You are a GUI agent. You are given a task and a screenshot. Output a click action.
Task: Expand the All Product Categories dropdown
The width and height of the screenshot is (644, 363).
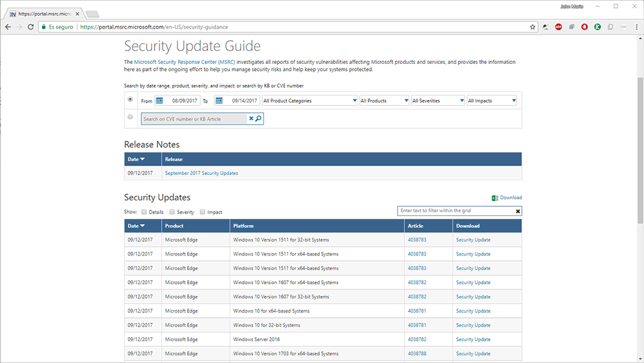310,101
